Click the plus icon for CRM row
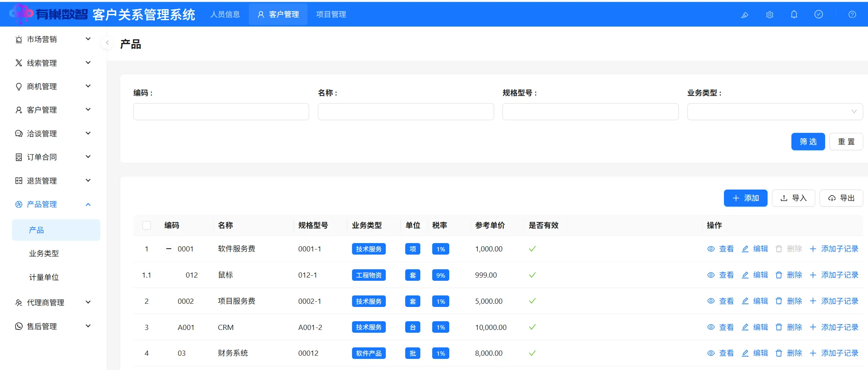Viewport: 868px width, 370px height. [x=813, y=327]
